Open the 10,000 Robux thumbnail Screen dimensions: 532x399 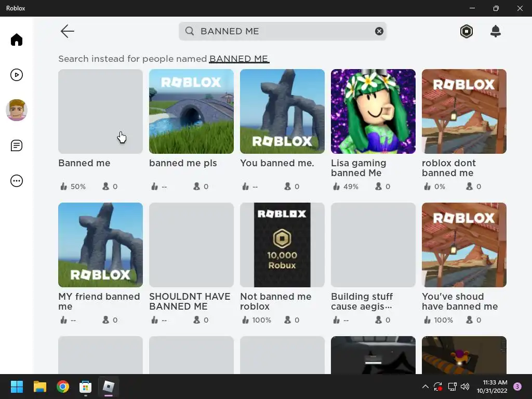click(x=282, y=245)
